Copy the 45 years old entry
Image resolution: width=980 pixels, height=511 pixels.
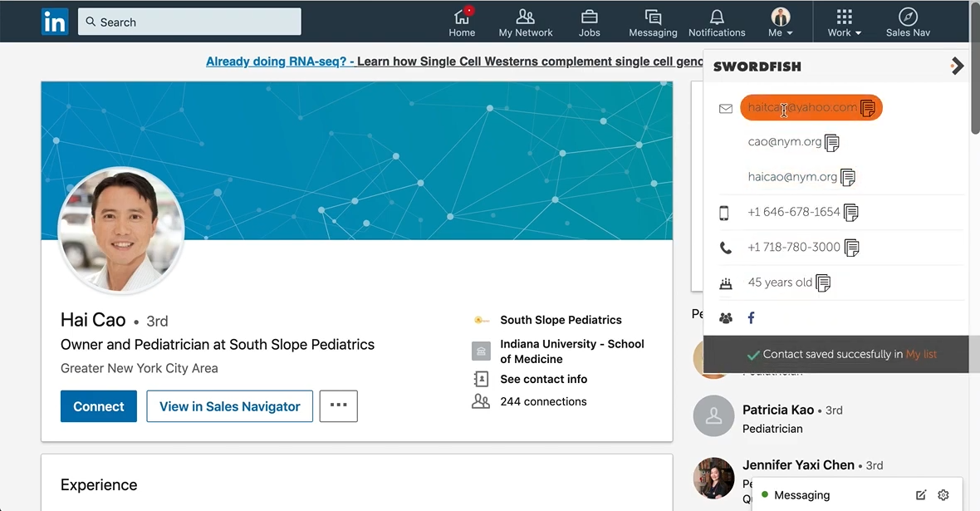(x=823, y=283)
